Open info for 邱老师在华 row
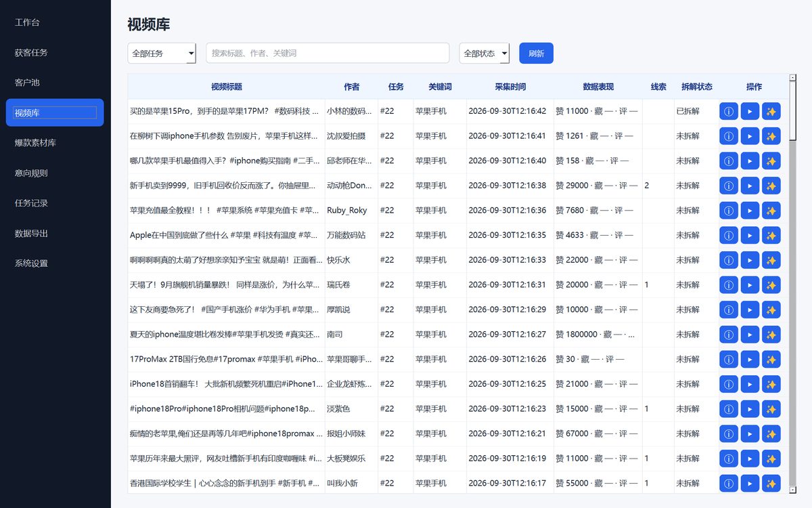 coord(728,161)
